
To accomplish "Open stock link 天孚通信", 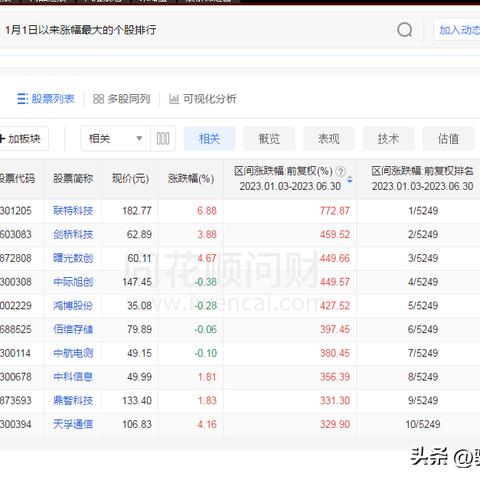I will tap(73, 424).
